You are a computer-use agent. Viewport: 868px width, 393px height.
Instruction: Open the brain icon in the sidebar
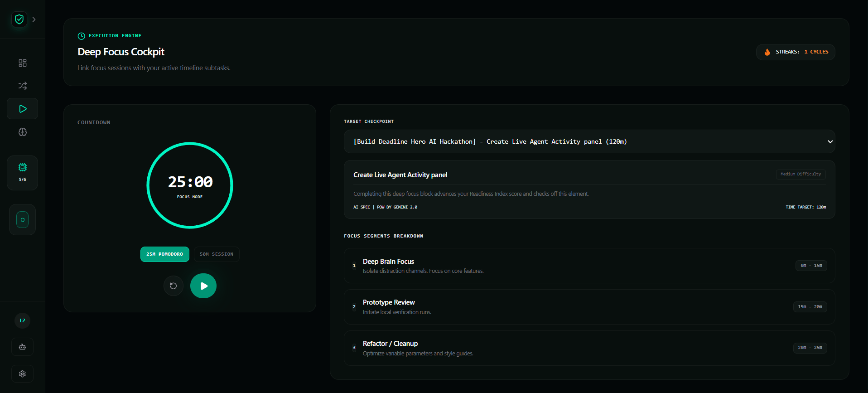[23, 132]
